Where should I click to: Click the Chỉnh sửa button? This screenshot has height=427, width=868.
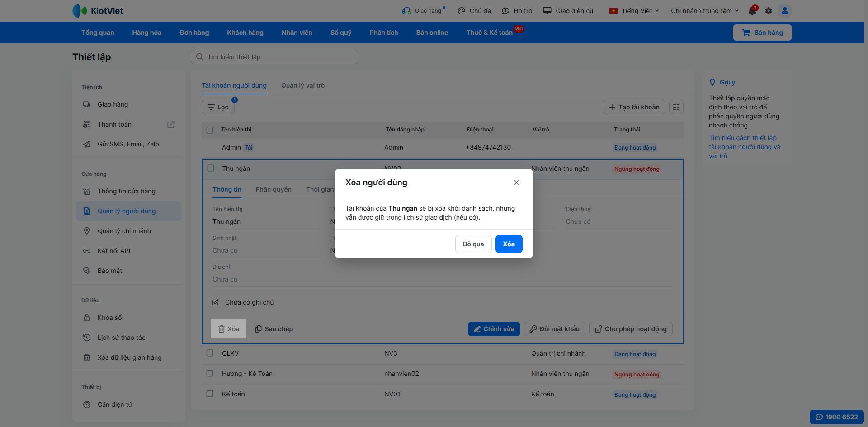click(x=494, y=329)
